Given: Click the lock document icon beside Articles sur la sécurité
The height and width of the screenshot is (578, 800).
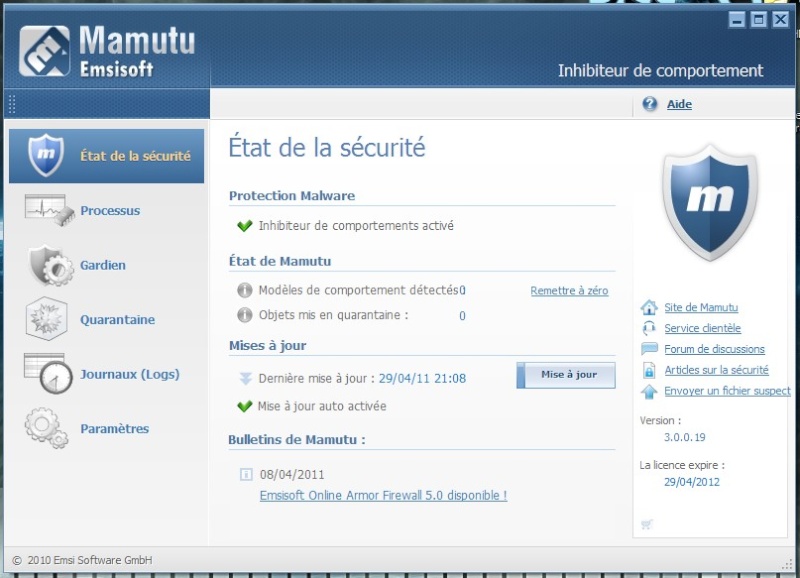Looking at the screenshot, I should [x=649, y=370].
